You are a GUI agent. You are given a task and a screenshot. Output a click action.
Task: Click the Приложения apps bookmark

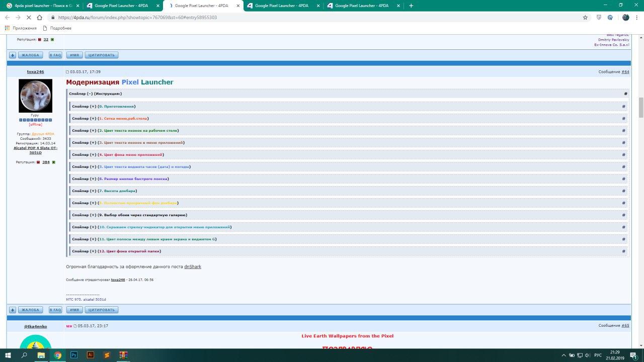pos(21,28)
